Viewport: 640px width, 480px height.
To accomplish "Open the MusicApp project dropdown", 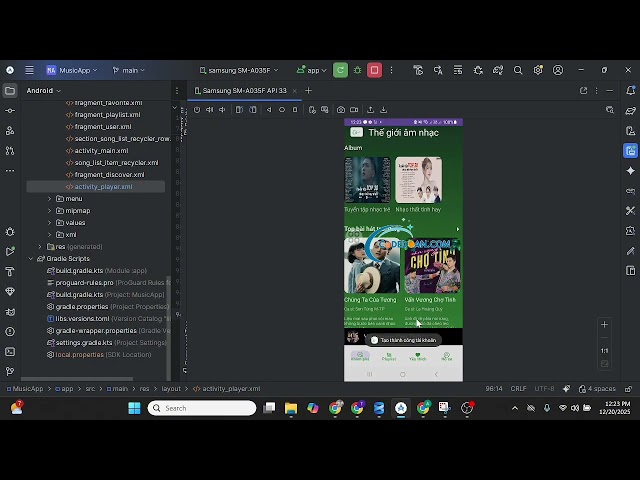I will pos(72,70).
